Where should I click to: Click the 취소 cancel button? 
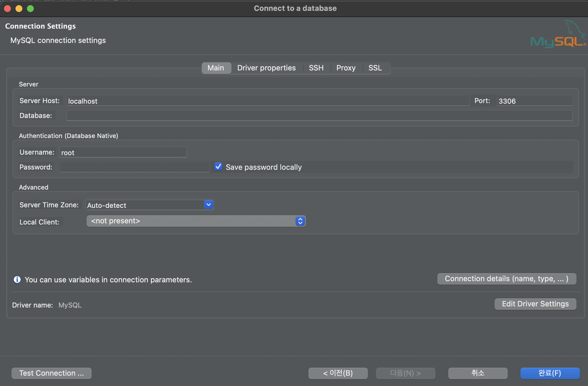478,373
